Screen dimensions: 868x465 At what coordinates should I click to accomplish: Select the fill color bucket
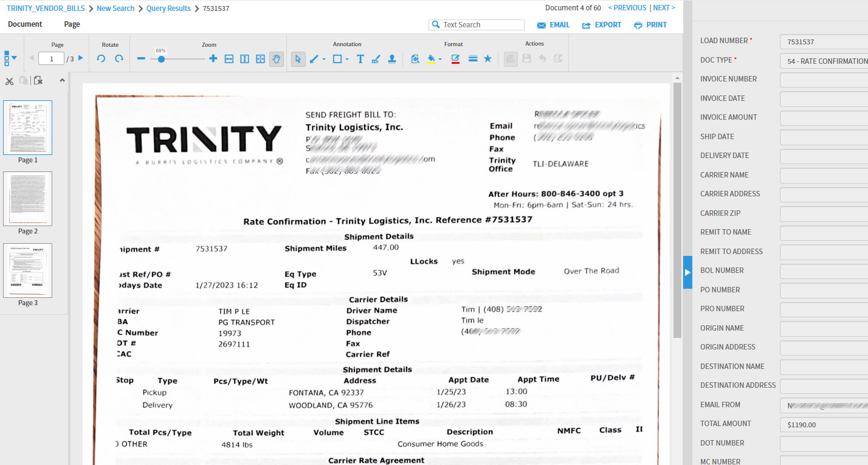[x=432, y=58]
